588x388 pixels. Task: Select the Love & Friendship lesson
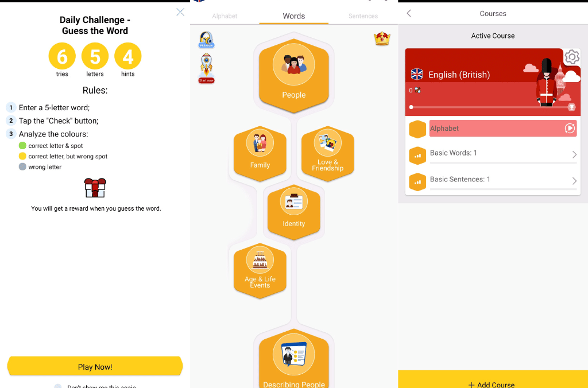[x=328, y=154]
